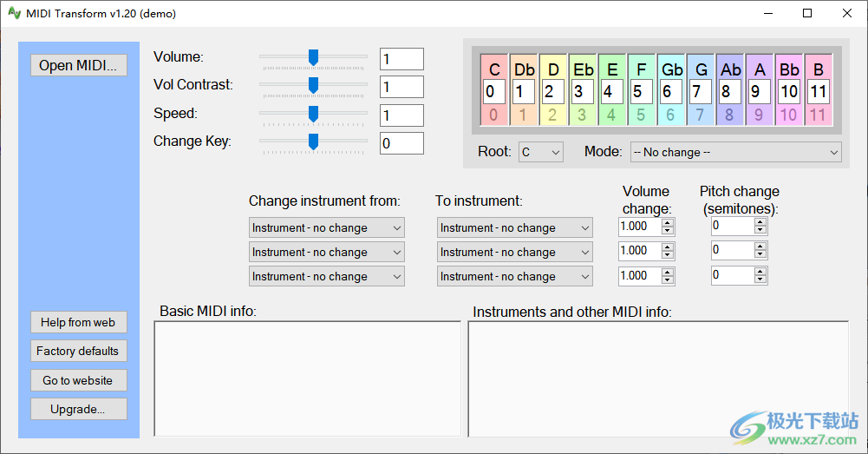Click the Ab note mapping field
868x454 pixels.
[729, 91]
